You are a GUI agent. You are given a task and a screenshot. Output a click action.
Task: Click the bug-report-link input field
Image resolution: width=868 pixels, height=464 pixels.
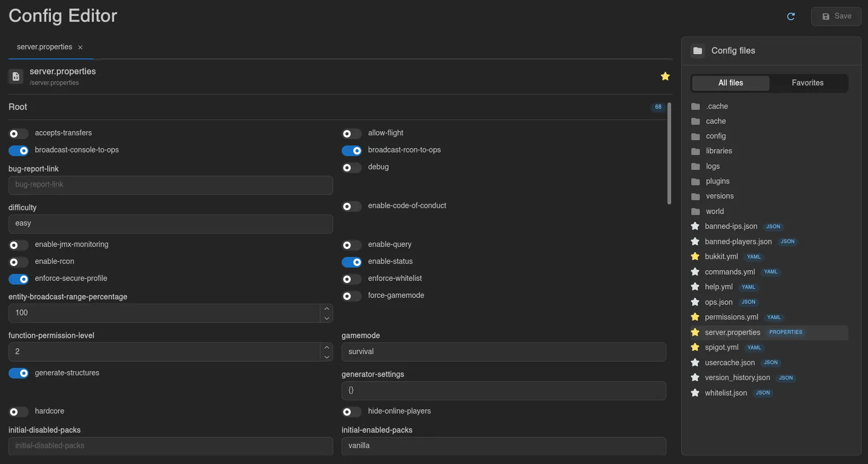pos(171,185)
